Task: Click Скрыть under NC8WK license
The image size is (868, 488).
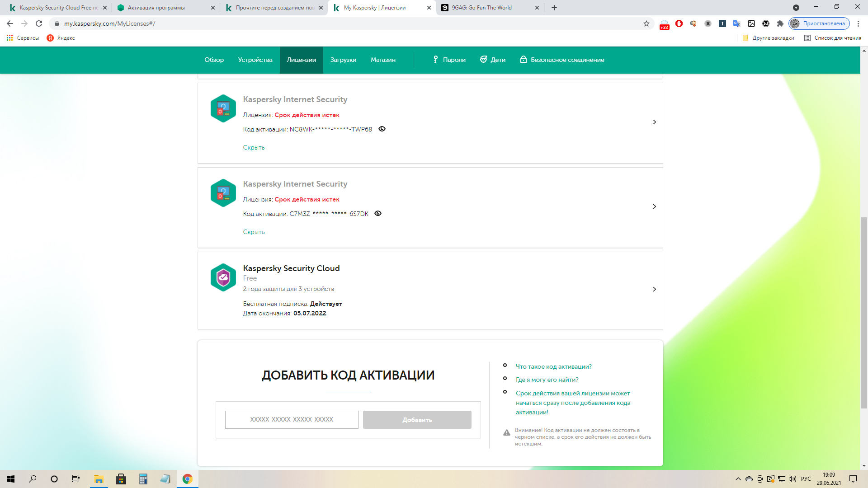Action: pyautogui.click(x=254, y=147)
